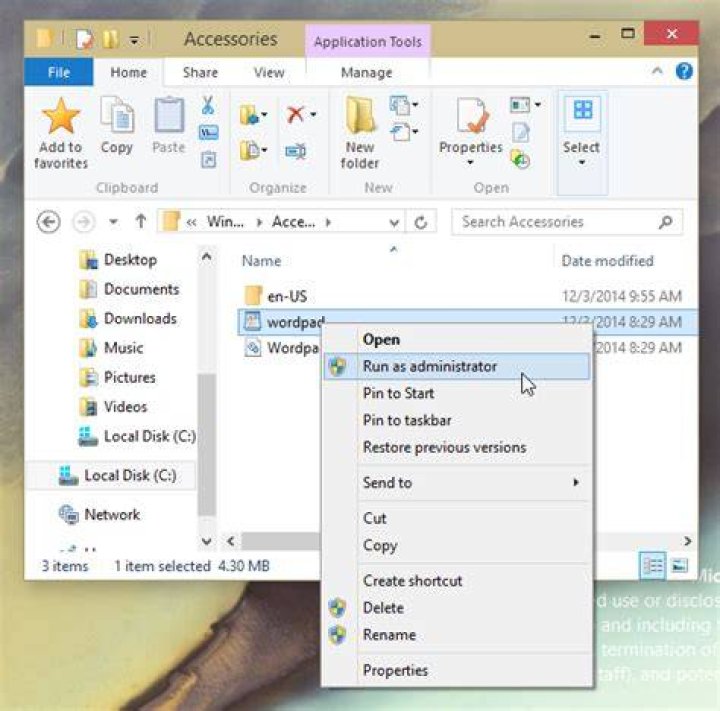Switch to Large icons view in status bar

(680, 565)
